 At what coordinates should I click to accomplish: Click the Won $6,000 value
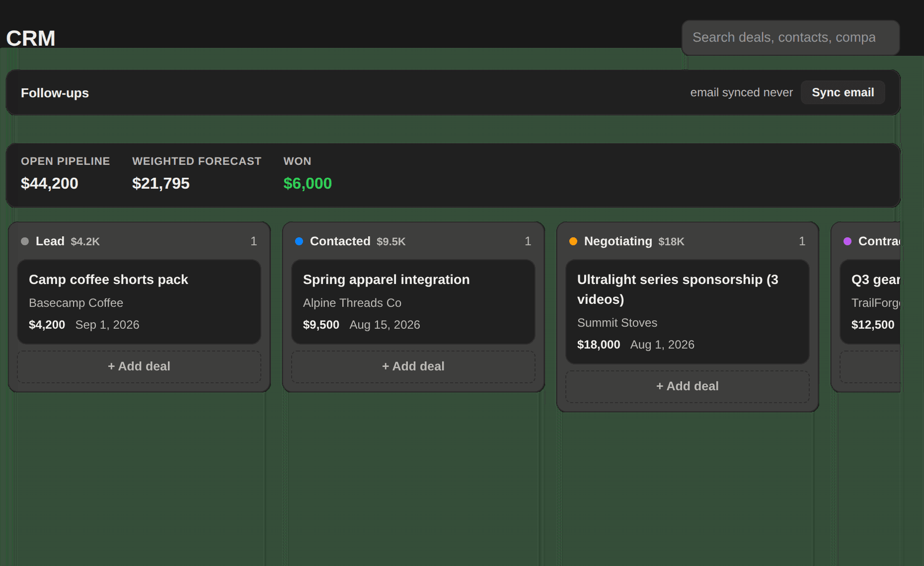[x=308, y=183]
